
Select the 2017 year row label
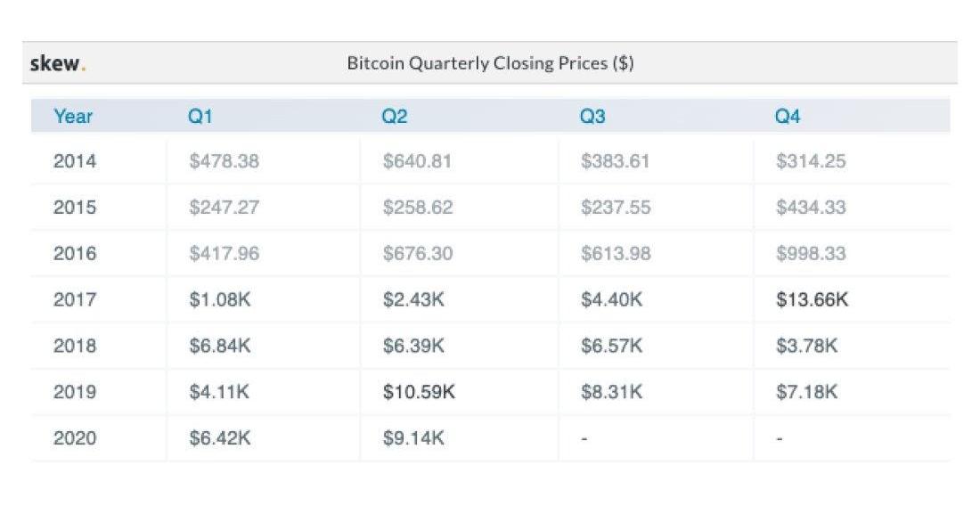75,299
